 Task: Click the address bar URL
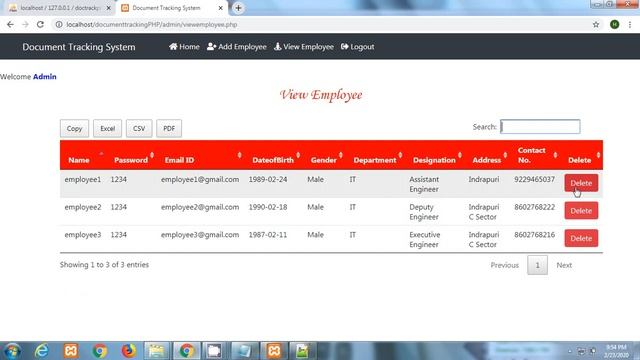pyautogui.click(x=151, y=24)
